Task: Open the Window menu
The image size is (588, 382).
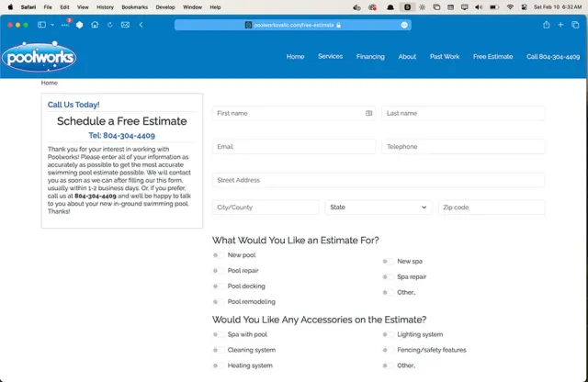Action: tap(192, 7)
